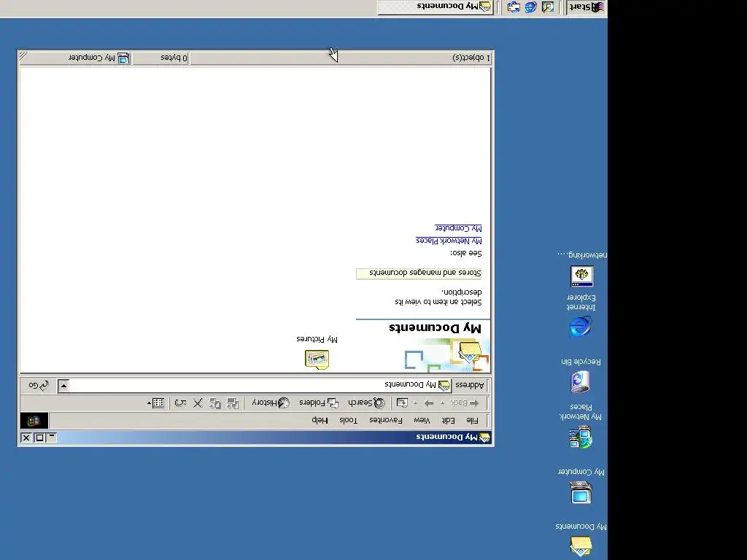Viewport: 747px width, 560px height.
Task: Open the File menu
Action: tap(472, 421)
